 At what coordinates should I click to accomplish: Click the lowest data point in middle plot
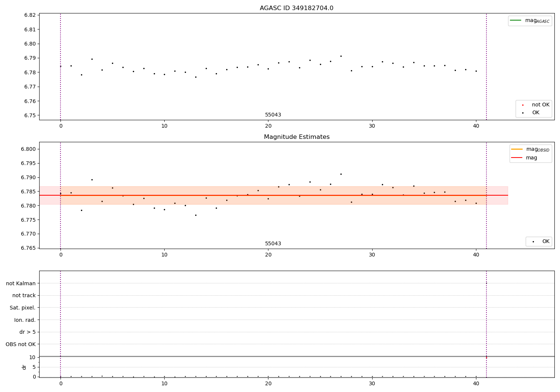pos(196,215)
